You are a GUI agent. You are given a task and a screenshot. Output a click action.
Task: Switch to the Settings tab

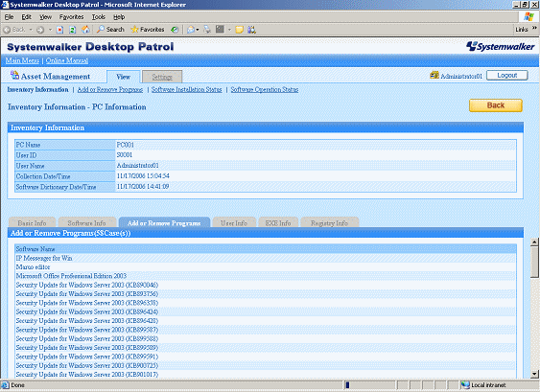(162, 77)
